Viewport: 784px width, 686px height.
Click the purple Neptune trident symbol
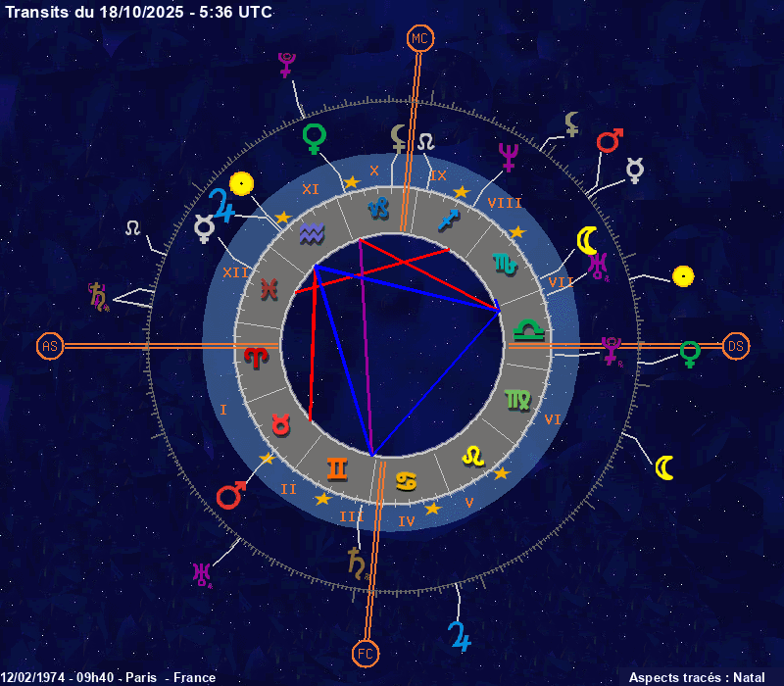tap(509, 156)
